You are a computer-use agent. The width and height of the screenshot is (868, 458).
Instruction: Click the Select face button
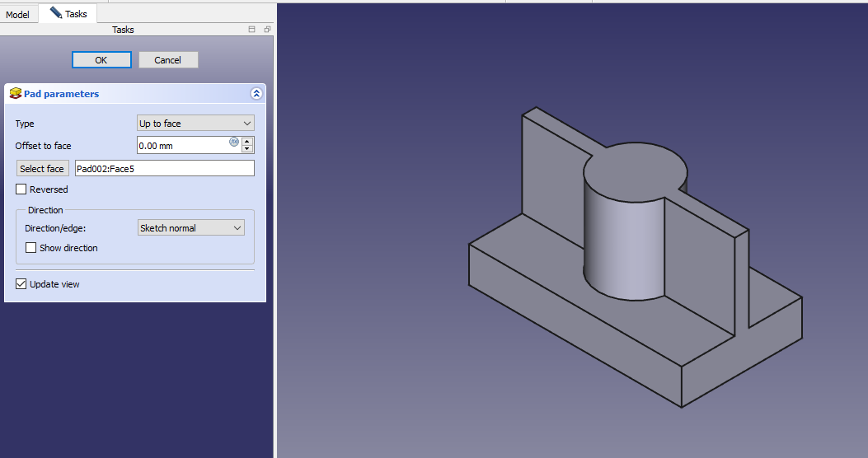(x=42, y=169)
